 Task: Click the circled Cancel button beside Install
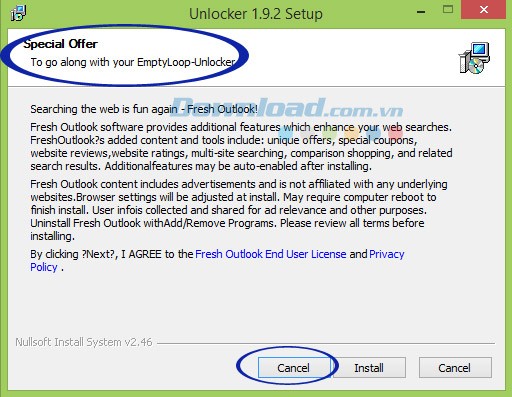pyautogui.click(x=294, y=368)
